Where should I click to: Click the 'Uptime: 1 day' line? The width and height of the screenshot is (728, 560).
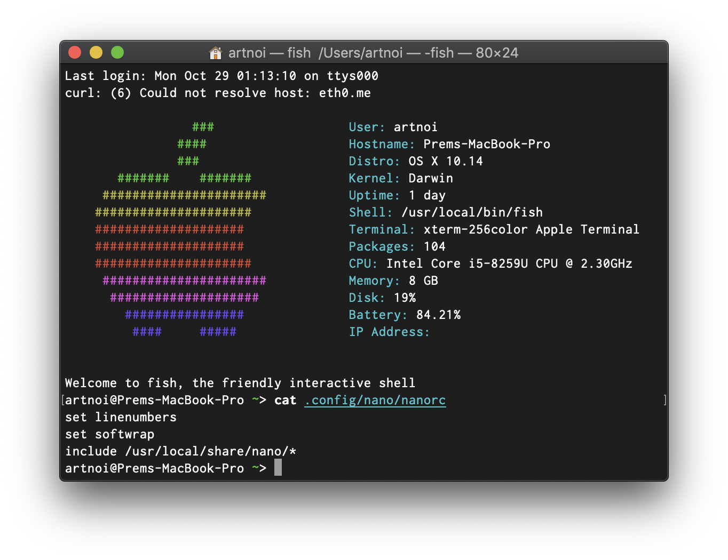click(x=397, y=195)
